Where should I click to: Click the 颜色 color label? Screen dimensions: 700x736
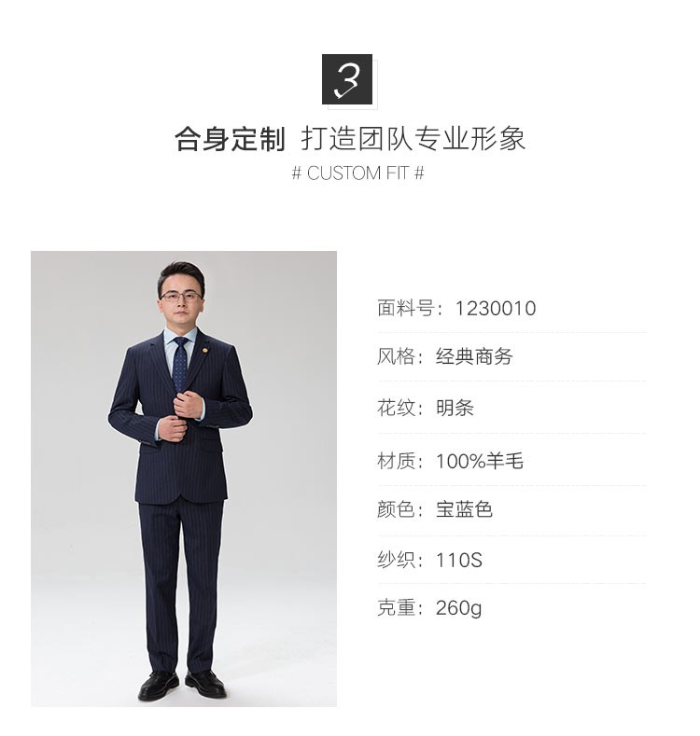tap(395, 509)
